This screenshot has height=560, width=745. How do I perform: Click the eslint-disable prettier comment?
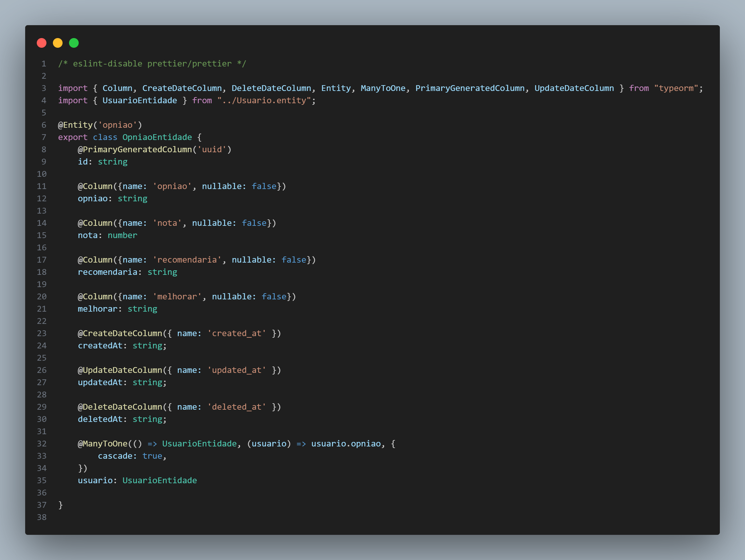[152, 64]
